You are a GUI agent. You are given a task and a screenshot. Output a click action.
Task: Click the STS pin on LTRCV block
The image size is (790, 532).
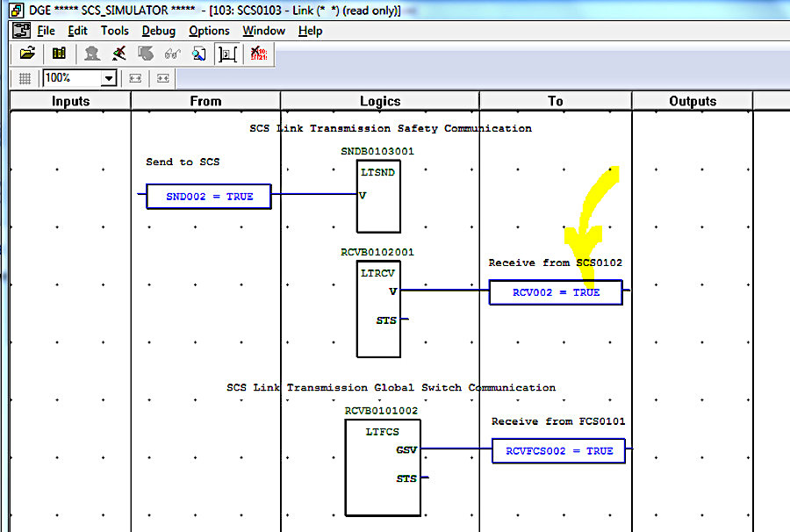point(386,320)
